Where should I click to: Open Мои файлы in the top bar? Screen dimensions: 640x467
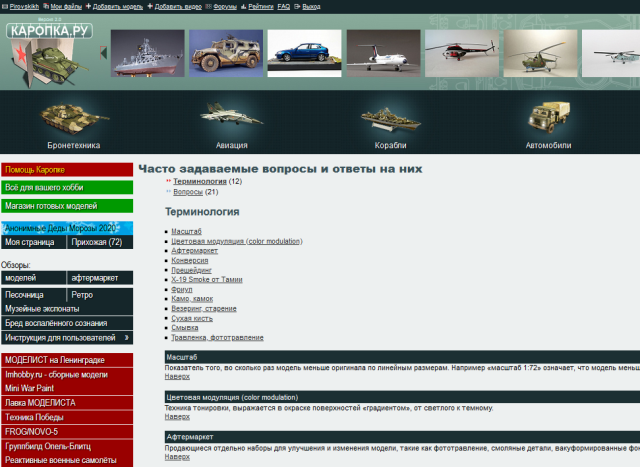tap(66, 7)
